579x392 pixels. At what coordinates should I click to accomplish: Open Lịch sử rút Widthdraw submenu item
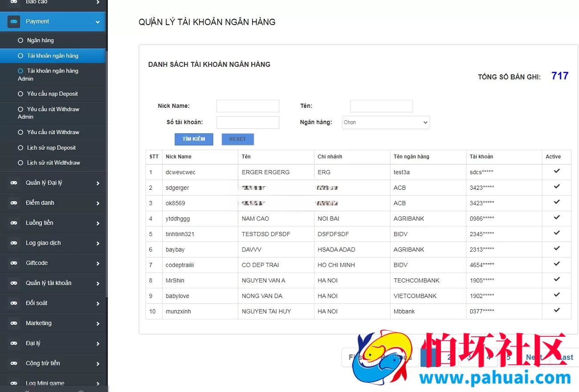pos(53,163)
